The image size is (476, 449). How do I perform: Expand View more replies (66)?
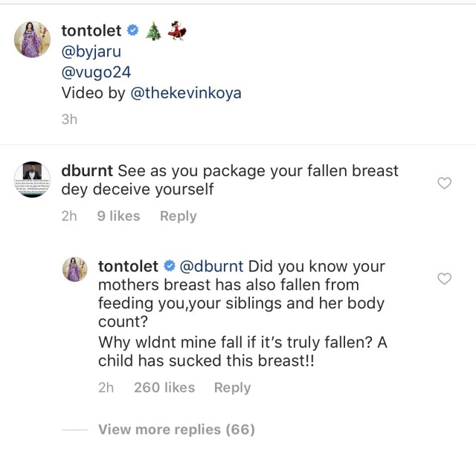click(176, 429)
